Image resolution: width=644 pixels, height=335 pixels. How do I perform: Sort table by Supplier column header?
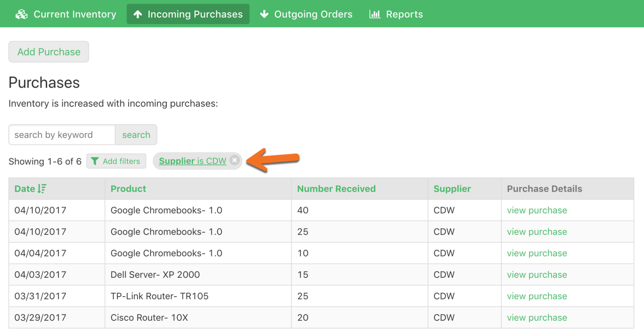[x=452, y=189]
